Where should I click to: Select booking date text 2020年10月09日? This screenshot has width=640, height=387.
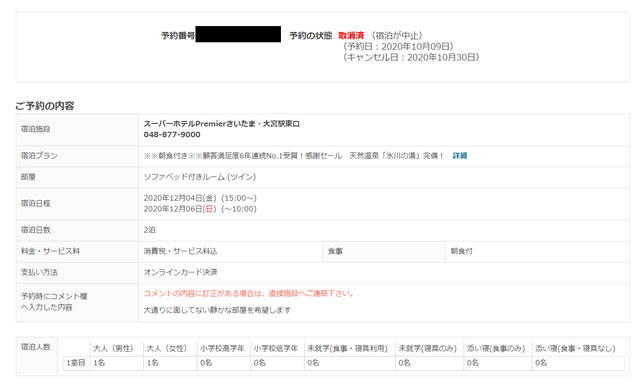click(416, 47)
